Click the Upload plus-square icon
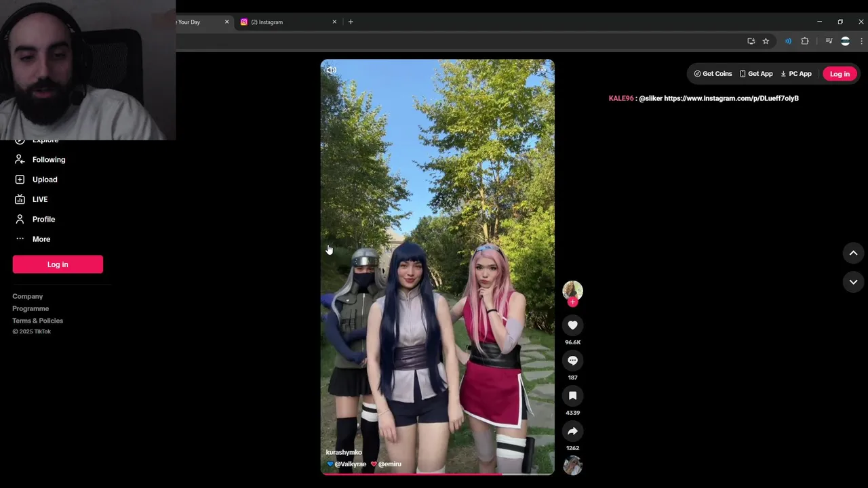The image size is (868, 488). (x=20, y=180)
